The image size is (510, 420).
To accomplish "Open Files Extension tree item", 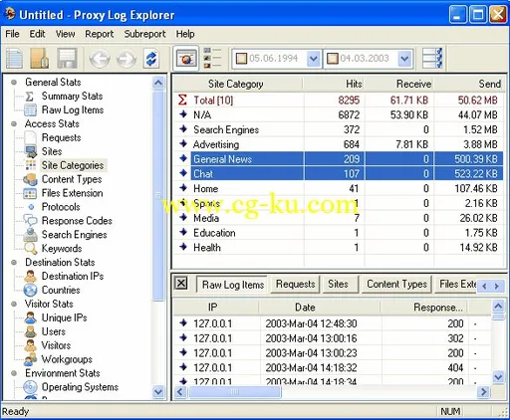I will tap(72, 193).
